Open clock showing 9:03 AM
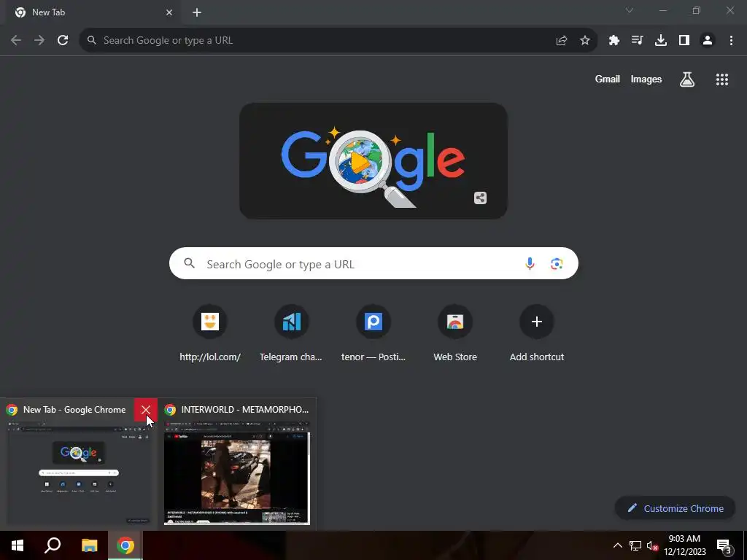The image size is (747, 560). (684, 545)
